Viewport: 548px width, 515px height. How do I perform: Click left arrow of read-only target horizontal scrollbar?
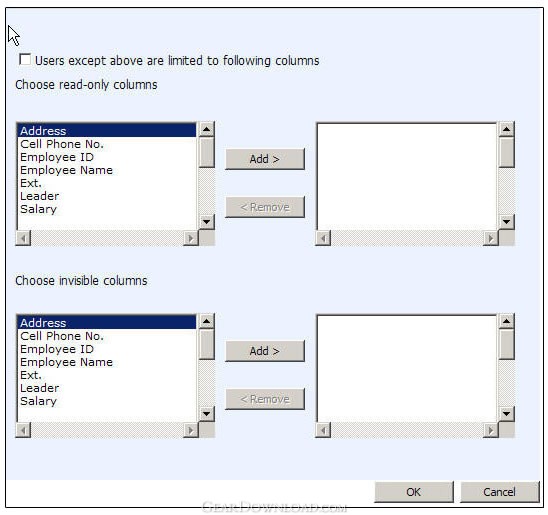click(323, 238)
